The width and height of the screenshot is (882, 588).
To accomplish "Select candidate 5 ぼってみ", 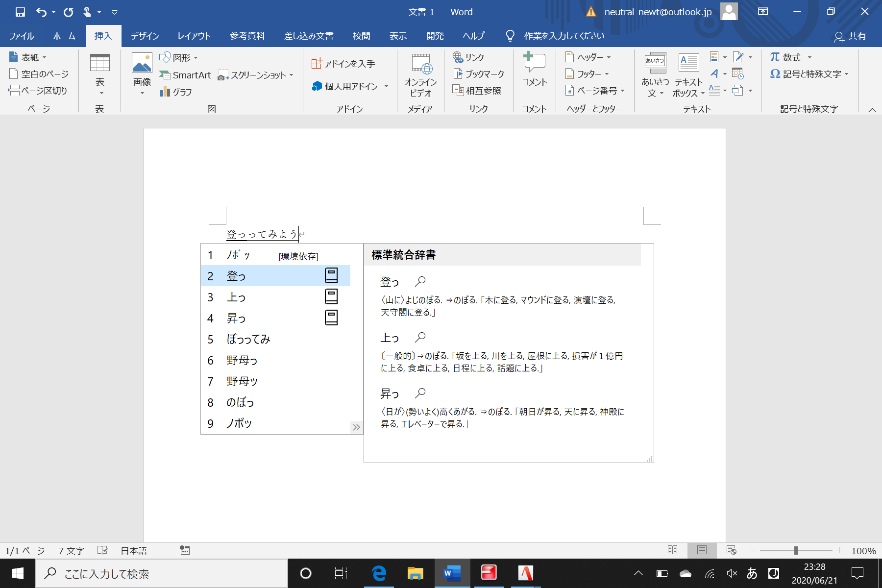I will tap(275, 339).
